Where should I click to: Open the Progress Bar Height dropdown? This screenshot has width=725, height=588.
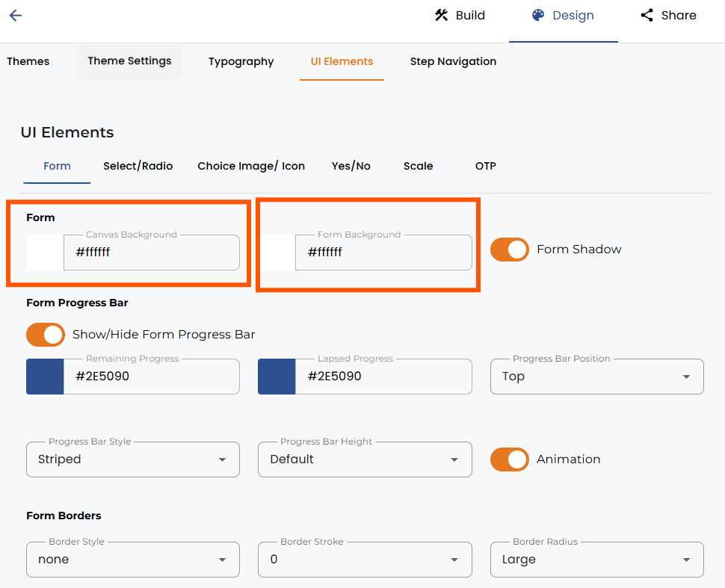365,459
